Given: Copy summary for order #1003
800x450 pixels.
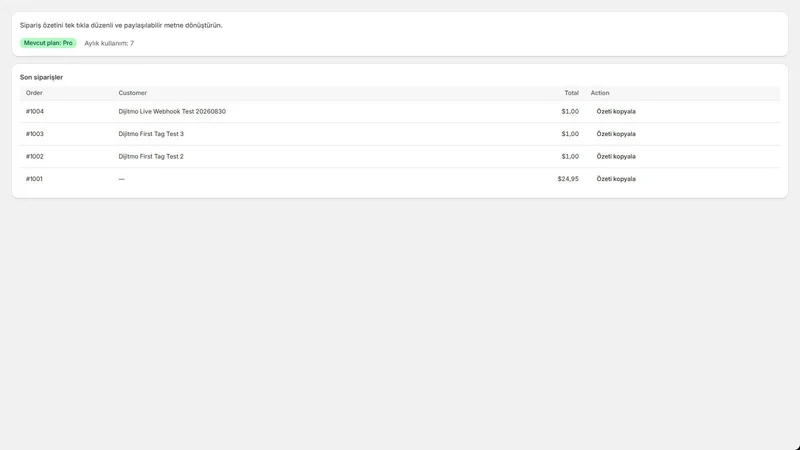Looking at the screenshot, I should tap(616, 134).
